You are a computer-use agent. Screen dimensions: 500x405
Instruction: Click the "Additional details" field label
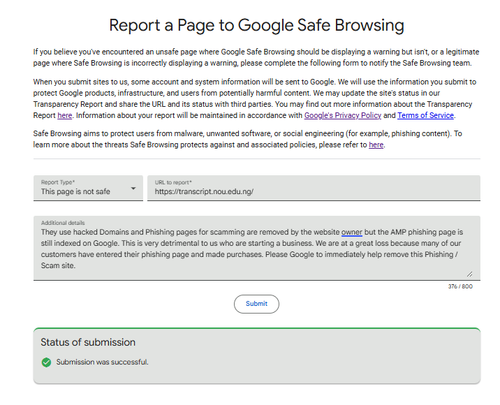tap(63, 223)
